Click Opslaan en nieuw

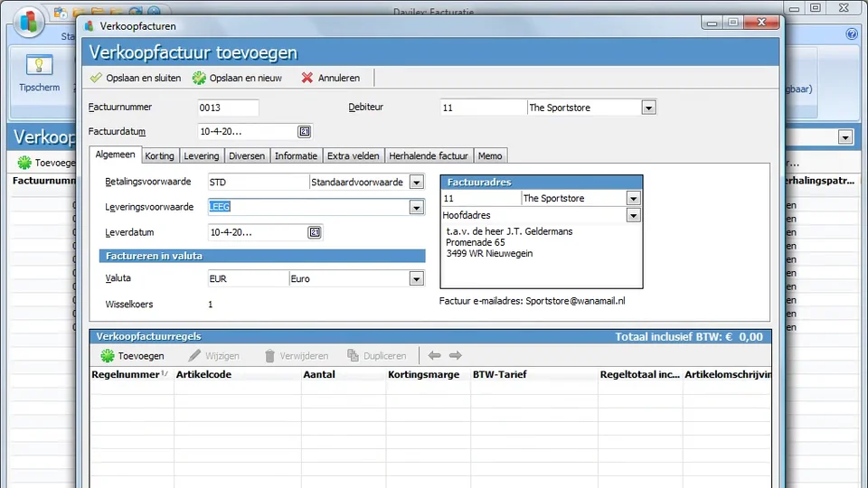point(238,78)
